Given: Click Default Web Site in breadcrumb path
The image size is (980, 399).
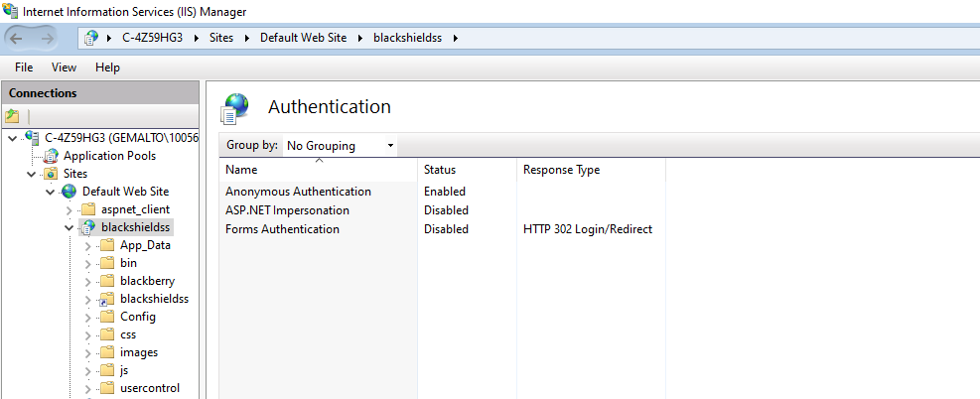Looking at the screenshot, I should (303, 38).
